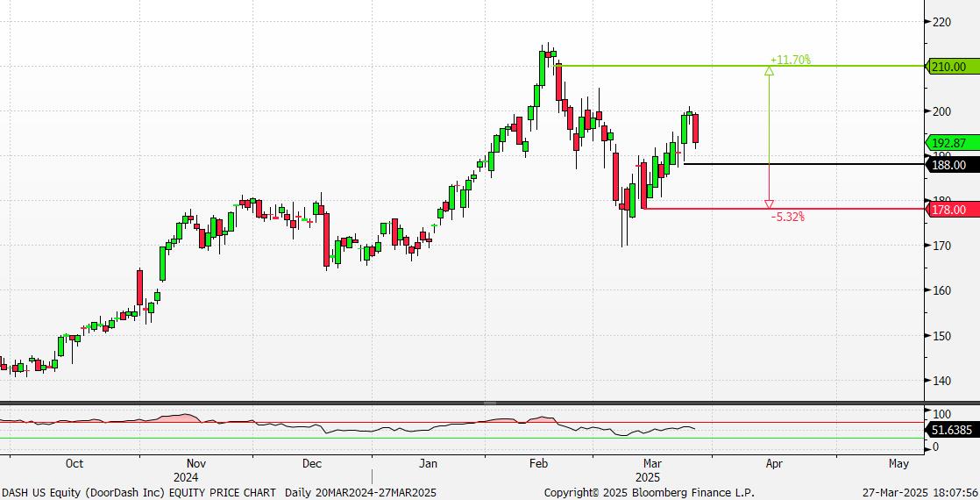Click the Jan label on time axis
This screenshot has height=500, width=980.
(x=428, y=464)
